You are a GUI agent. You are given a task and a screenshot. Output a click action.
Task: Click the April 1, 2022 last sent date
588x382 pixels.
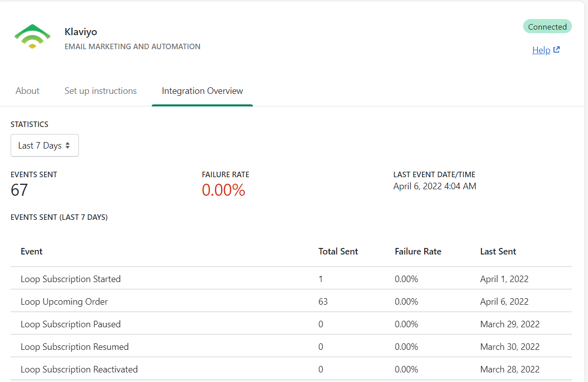point(504,279)
